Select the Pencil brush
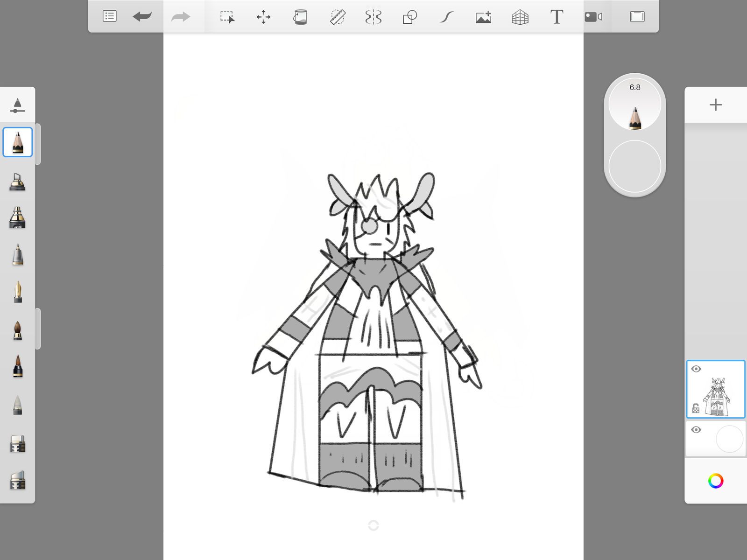 point(18,142)
